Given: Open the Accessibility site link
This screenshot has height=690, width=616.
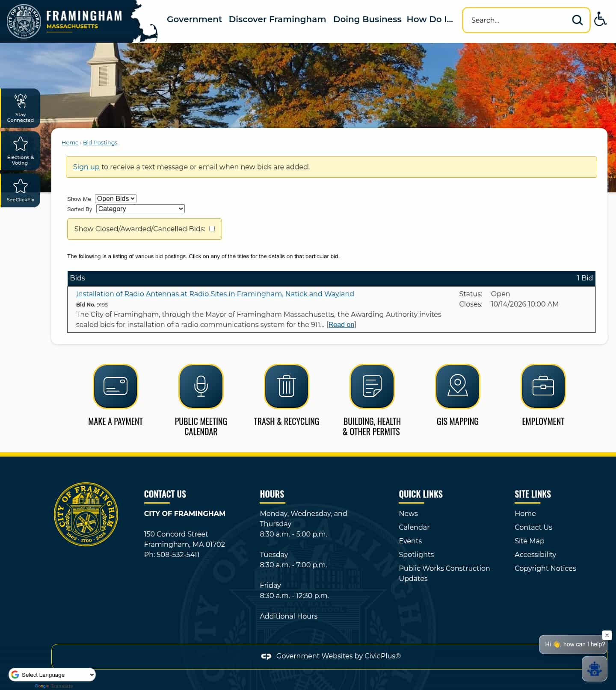Looking at the screenshot, I should pyautogui.click(x=535, y=554).
